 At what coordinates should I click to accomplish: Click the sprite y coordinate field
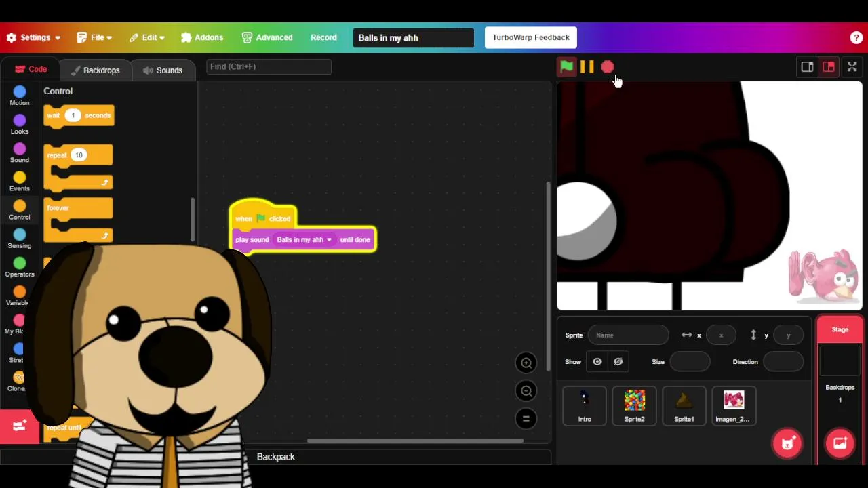coord(788,335)
